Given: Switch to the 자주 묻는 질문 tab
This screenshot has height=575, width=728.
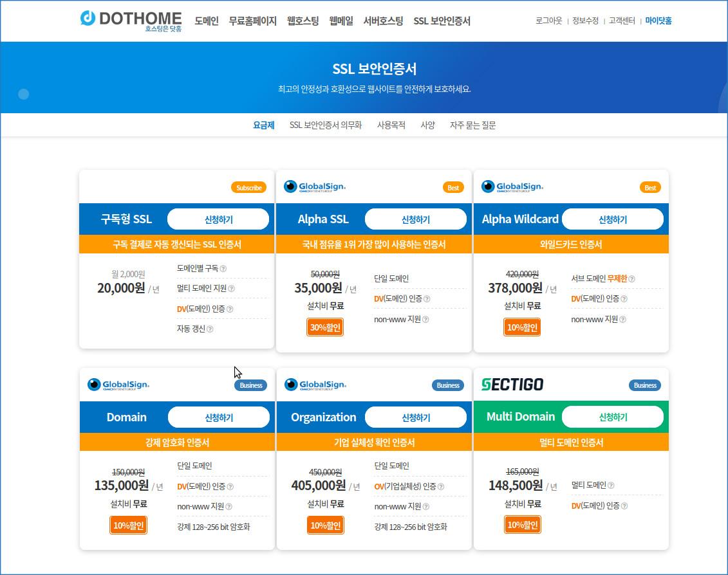Looking at the screenshot, I should (x=472, y=125).
